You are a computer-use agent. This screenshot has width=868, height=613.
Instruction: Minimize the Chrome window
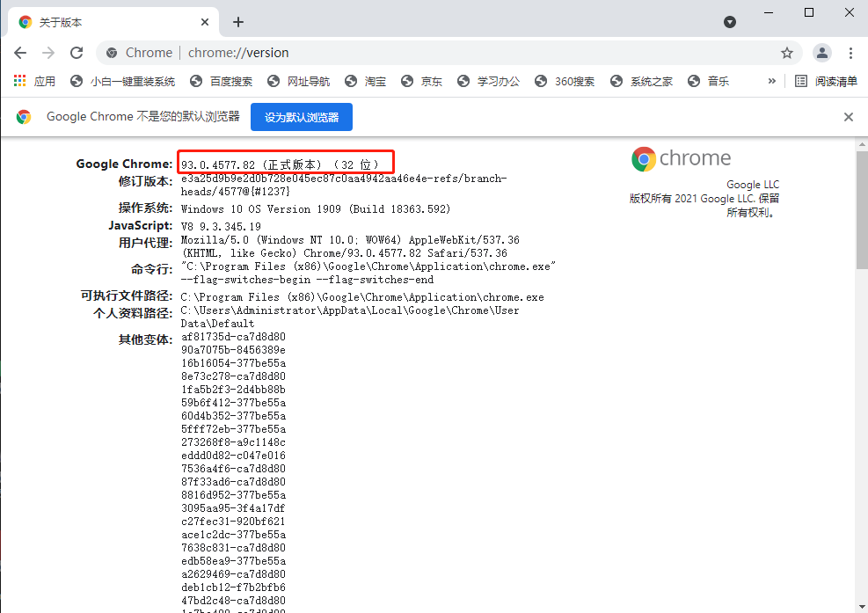[x=769, y=12]
